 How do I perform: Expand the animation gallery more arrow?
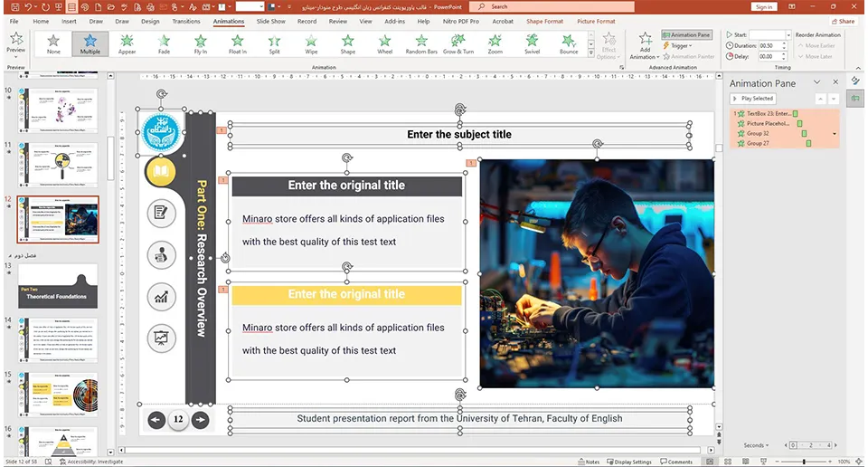point(590,53)
